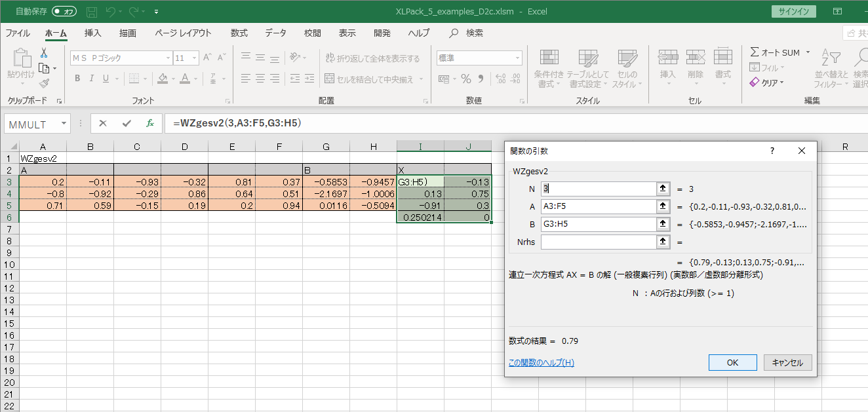Collapse dialog for the A range field
Screen dimensions: 868x412
tap(663, 206)
